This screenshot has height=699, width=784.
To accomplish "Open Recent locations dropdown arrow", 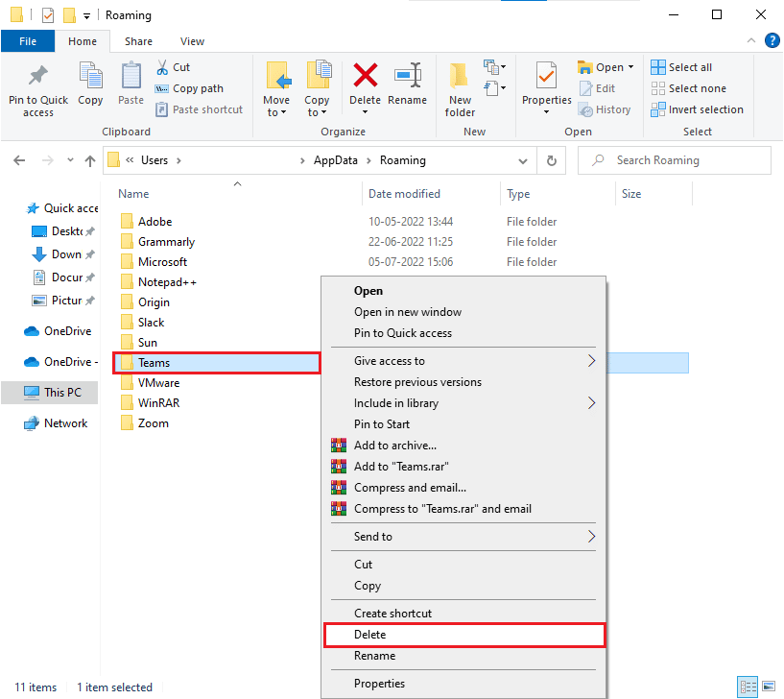I will point(70,160).
